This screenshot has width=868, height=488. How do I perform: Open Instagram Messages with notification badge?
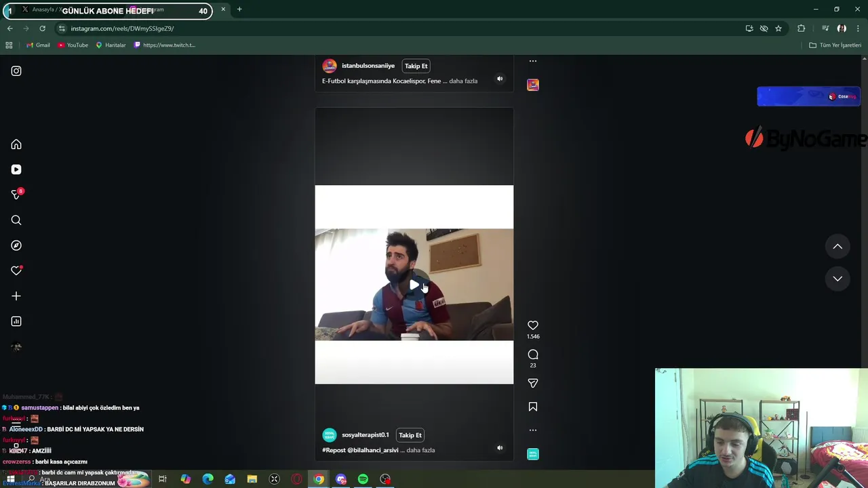(17, 195)
